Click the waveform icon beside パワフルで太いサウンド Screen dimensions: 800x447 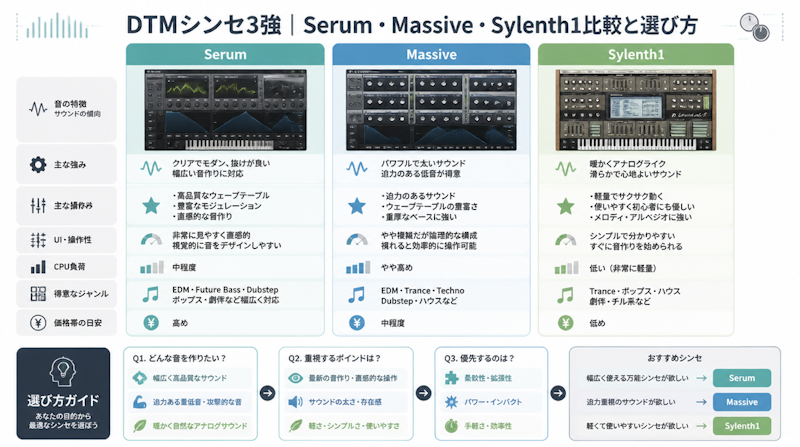[x=357, y=168]
